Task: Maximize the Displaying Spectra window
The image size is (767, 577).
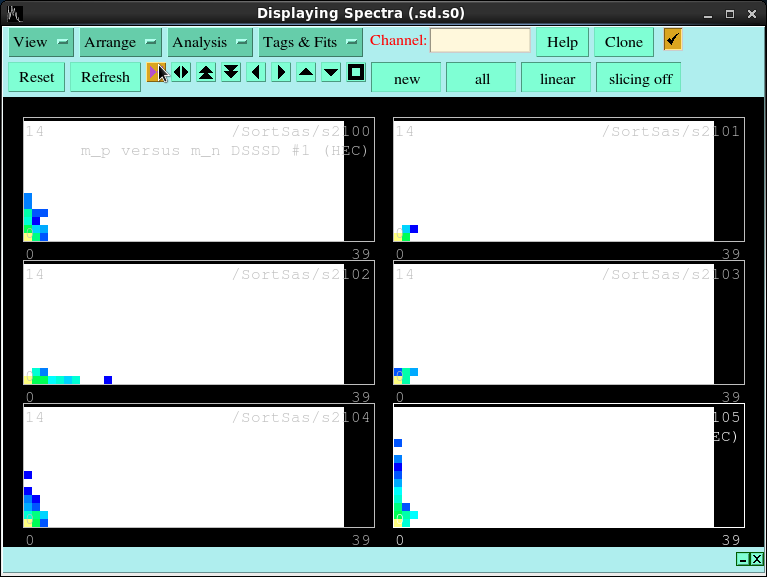Action: 730,14
